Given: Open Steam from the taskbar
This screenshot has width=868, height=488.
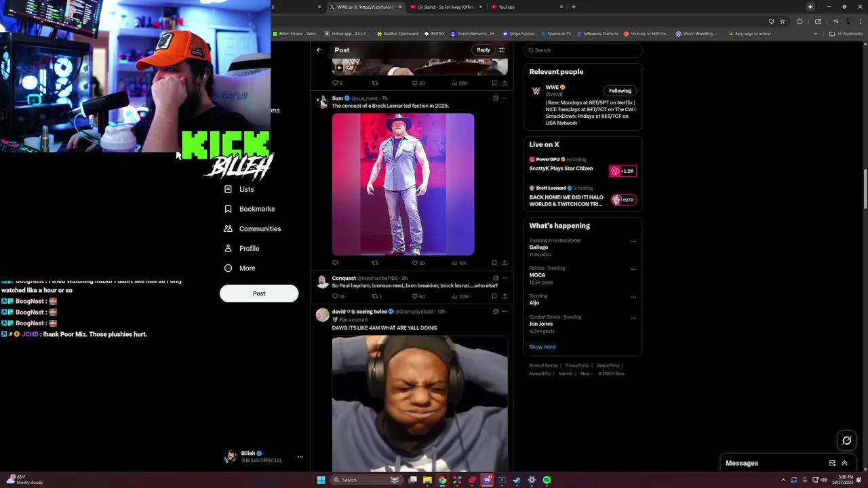Looking at the screenshot, I should click(516, 480).
